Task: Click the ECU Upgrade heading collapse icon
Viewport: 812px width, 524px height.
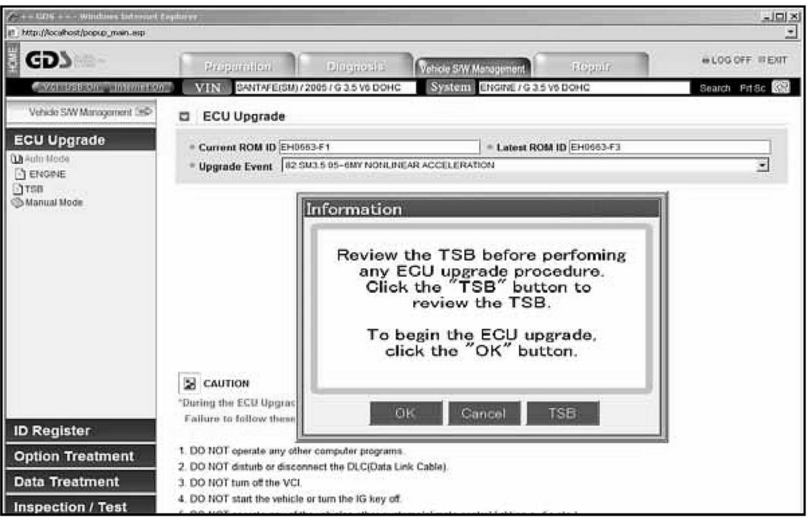Action: 184,117
